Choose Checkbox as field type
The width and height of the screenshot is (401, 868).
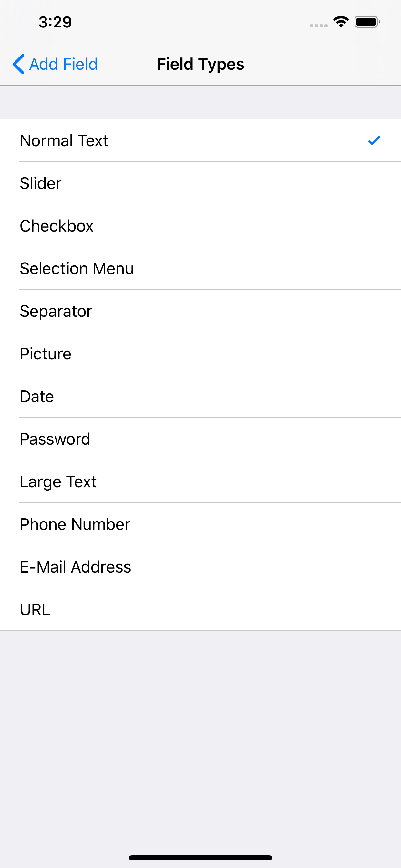200,226
